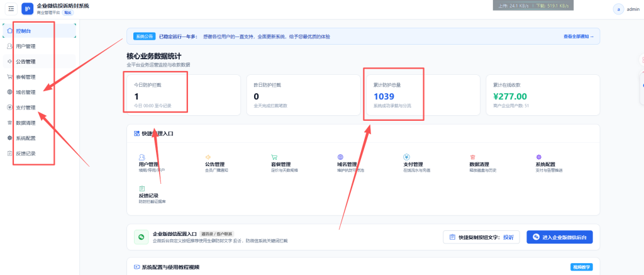Click the gear icon beside sidebar 系统配置
Image resolution: width=644 pixels, height=275 pixels.
pyautogui.click(x=10, y=138)
